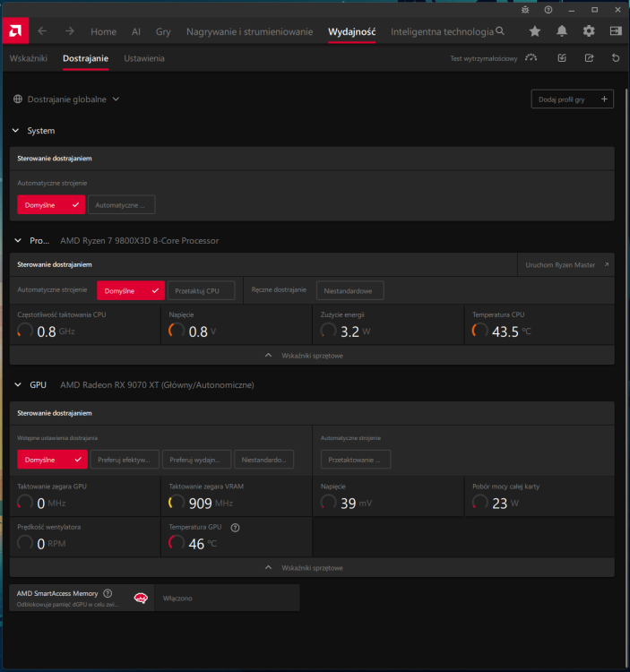Open settings gear icon

[589, 31]
